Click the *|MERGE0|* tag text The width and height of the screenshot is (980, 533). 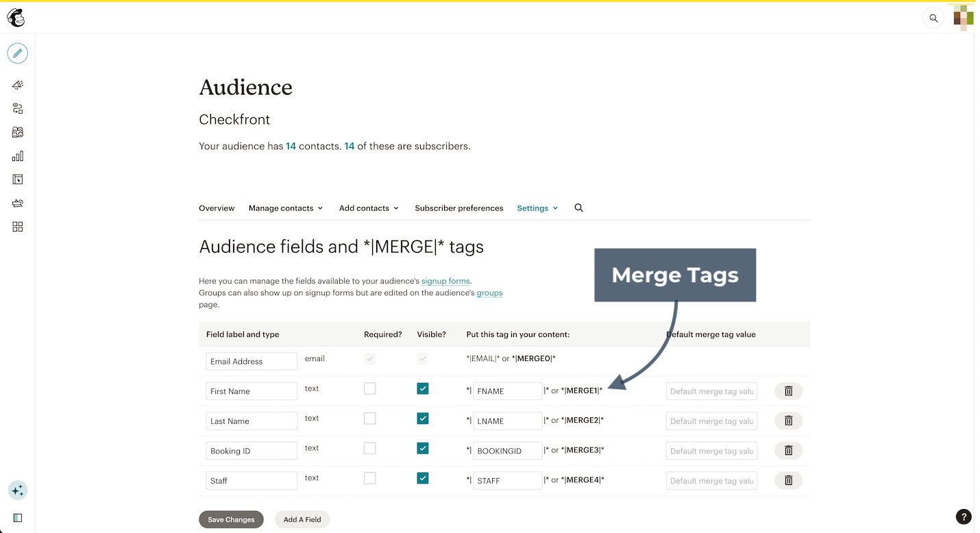pyautogui.click(x=534, y=358)
